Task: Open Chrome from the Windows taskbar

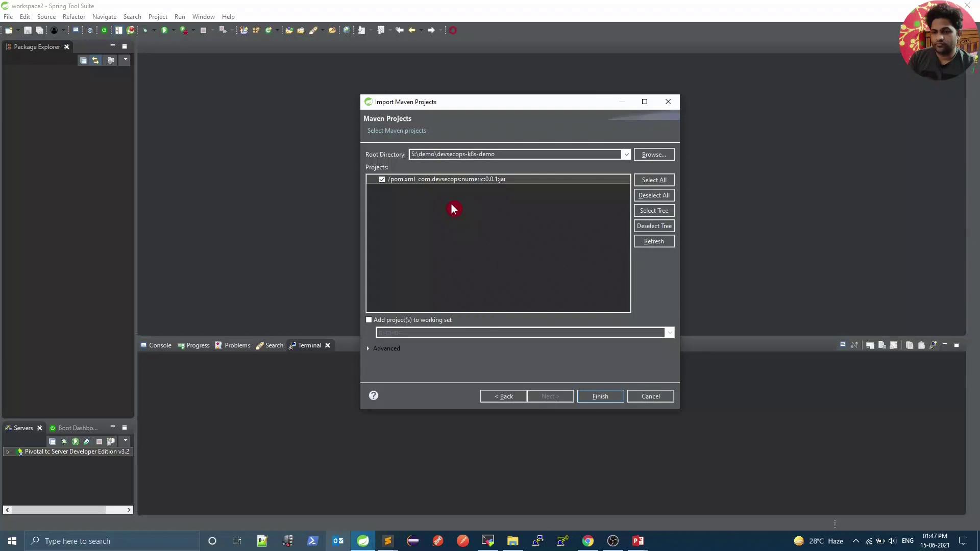Action: coord(588,541)
